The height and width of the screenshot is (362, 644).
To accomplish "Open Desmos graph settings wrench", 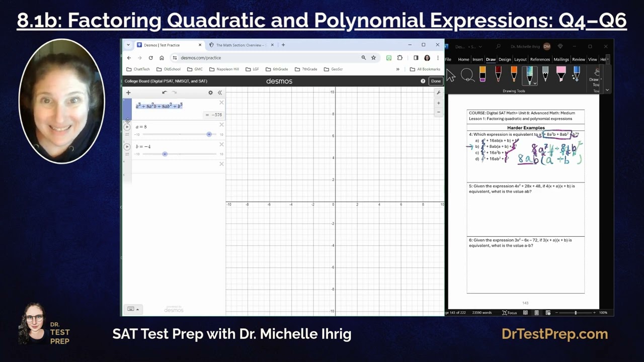I will [438, 93].
